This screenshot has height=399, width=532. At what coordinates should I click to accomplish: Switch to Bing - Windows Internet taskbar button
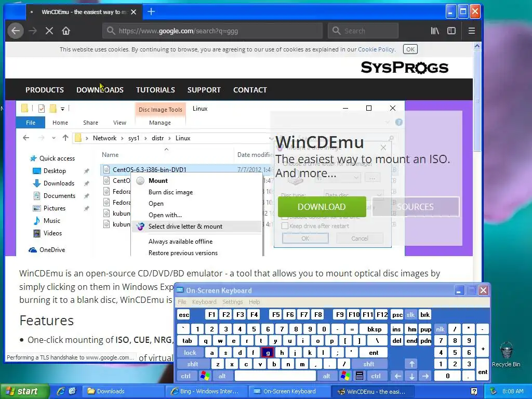pos(207,392)
